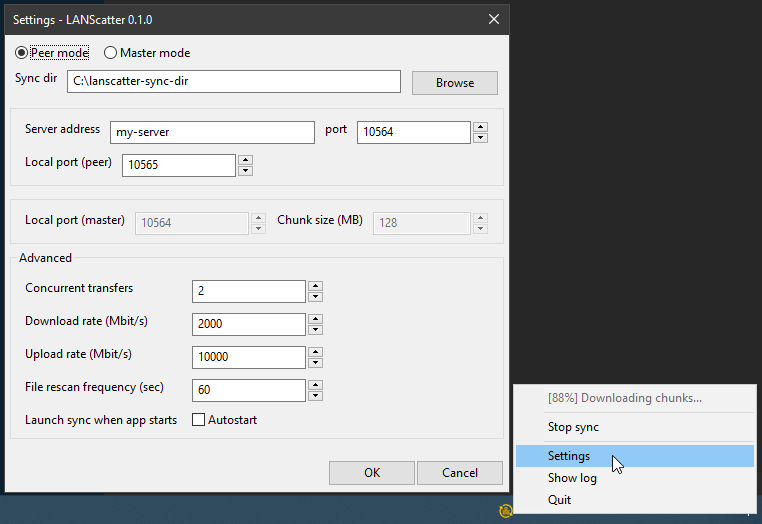Open Settings from tray context menu

635,456
